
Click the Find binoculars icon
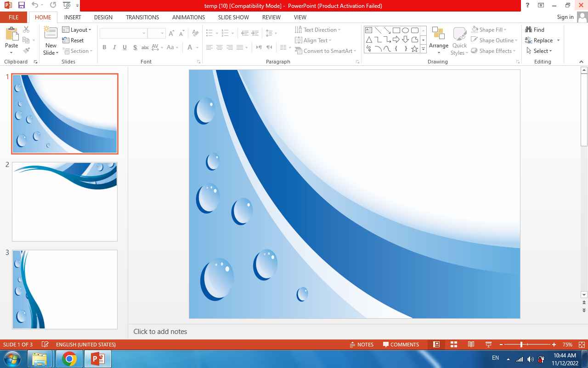click(529, 29)
